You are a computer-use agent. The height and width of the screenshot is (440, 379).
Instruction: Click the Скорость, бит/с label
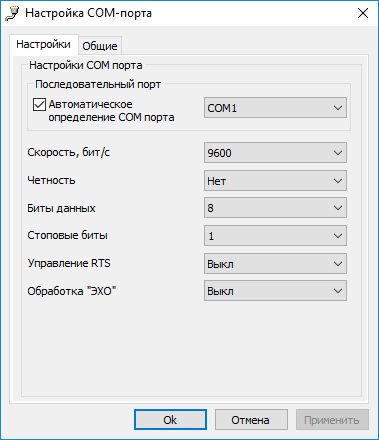(x=69, y=152)
